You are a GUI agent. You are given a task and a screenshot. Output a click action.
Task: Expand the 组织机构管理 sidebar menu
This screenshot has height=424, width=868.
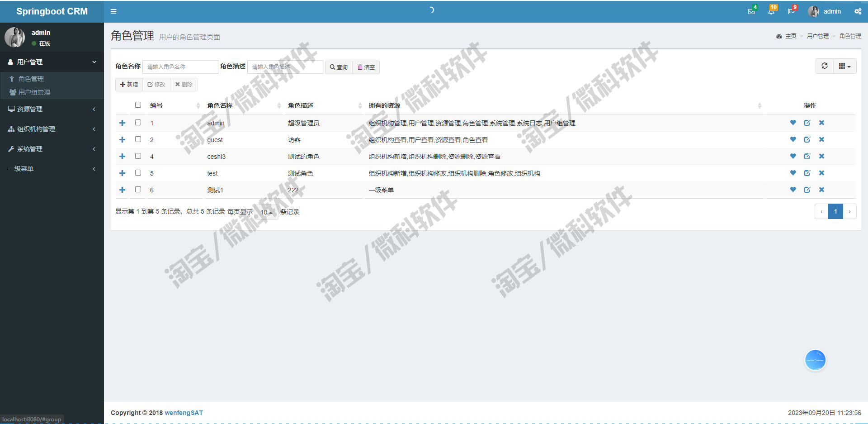point(52,129)
